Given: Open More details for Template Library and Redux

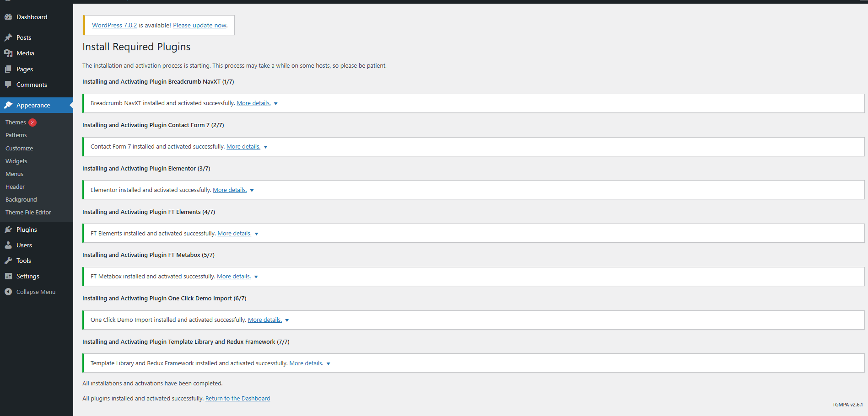Looking at the screenshot, I should pyautogui.click(x=306, y=363).
